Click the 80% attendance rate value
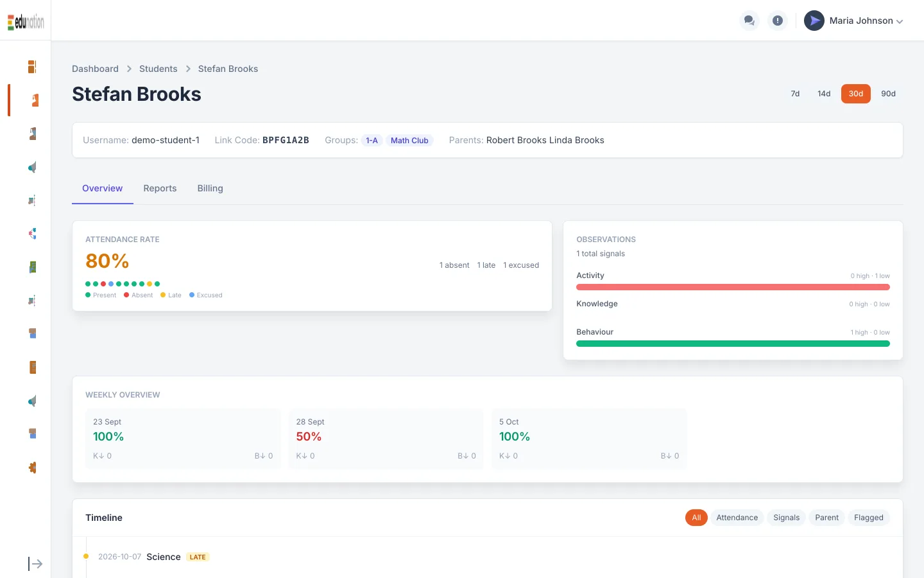The height and width of the screenshot is (578, 924). [x=107, y=261]
